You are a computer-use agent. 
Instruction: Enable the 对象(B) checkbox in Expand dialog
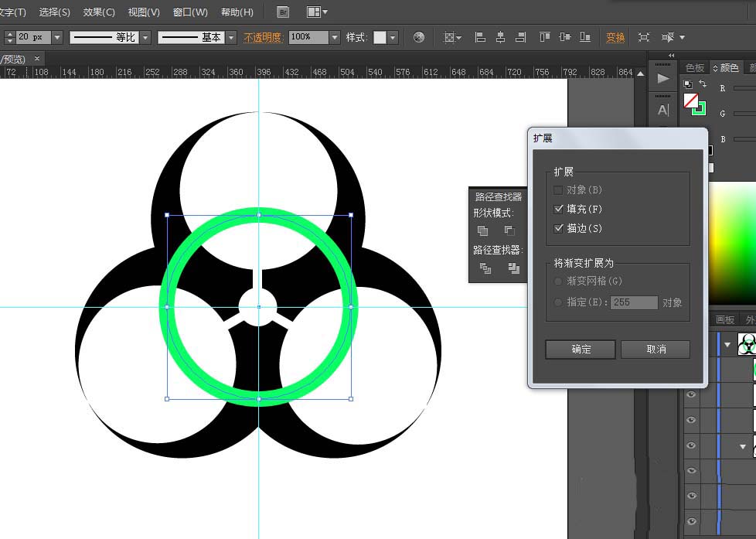pos(558,190)
